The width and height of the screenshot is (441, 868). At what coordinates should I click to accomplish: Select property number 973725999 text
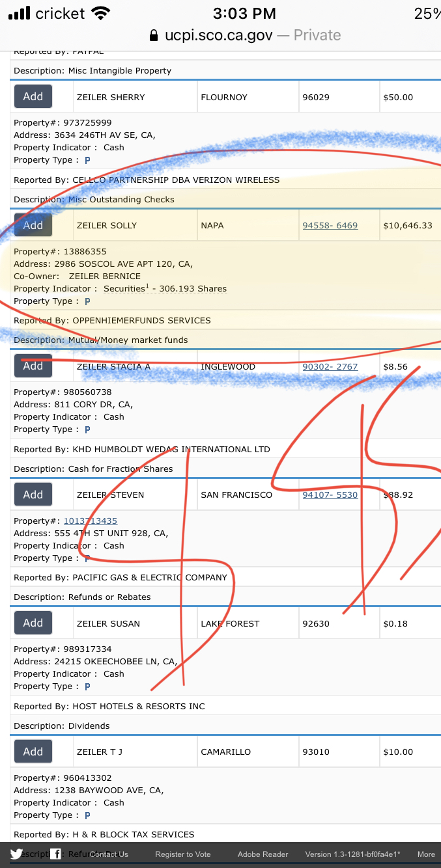click(x=87, y=123)
